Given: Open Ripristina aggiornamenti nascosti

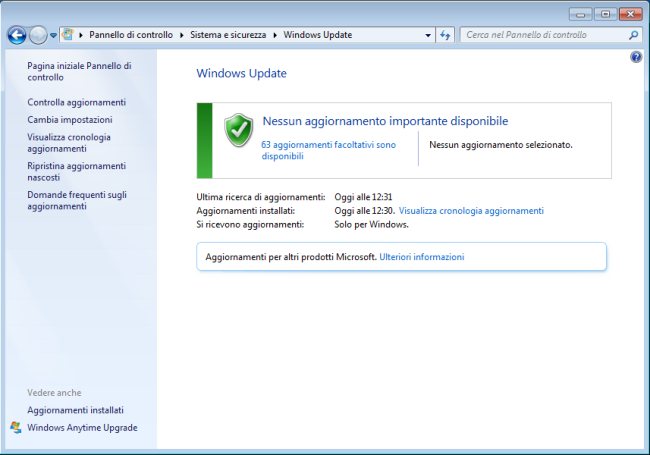Looking at the screenshot, I should click(x=76, y=171).
